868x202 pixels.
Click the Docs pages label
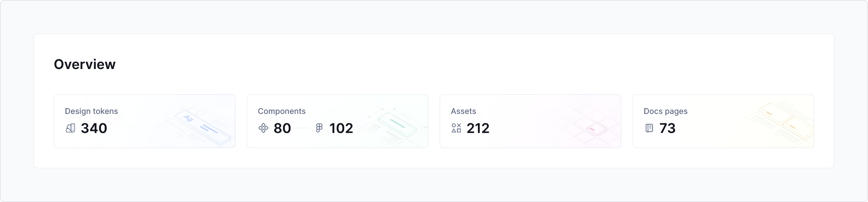(666, 111)
